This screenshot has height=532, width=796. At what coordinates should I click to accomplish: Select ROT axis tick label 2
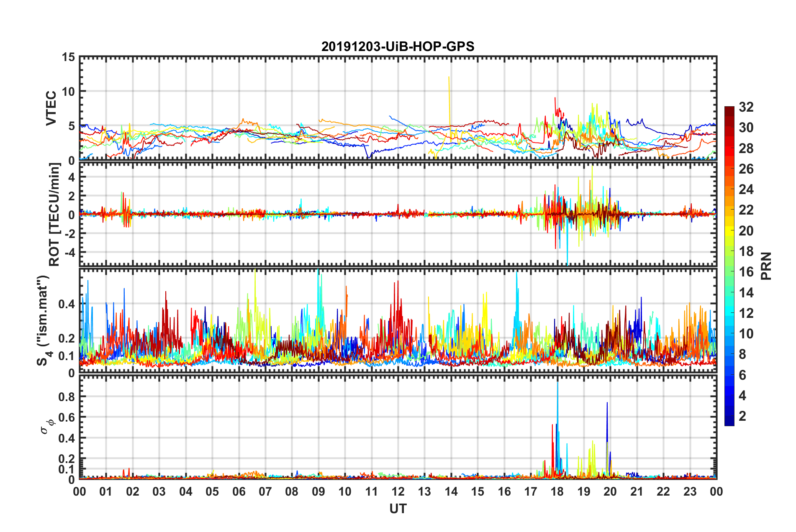[72, 196]
